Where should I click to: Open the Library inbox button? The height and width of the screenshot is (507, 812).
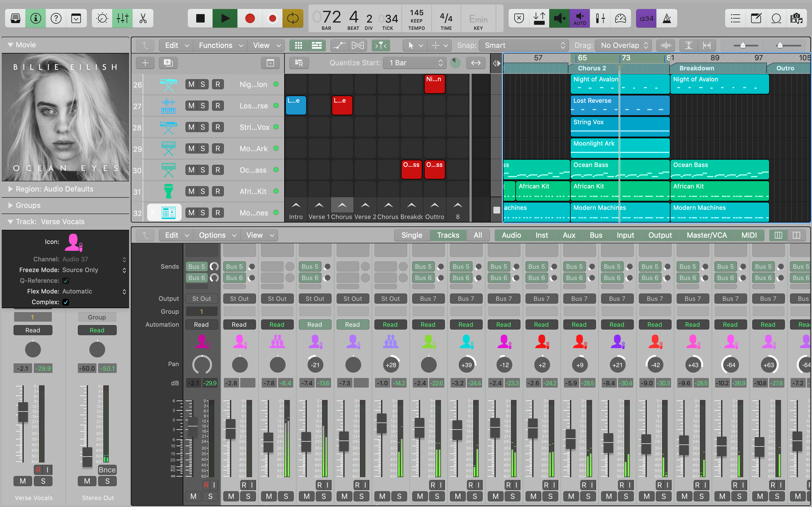16,18
